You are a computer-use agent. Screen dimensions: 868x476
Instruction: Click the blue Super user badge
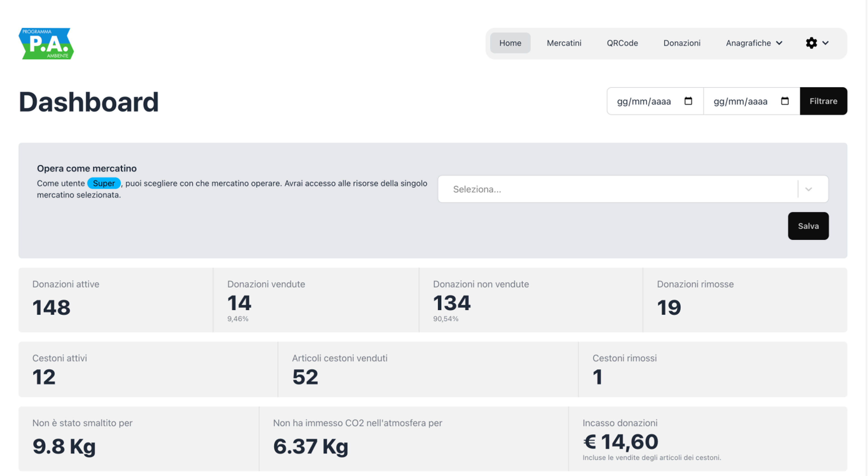click(x=104, y=183)
